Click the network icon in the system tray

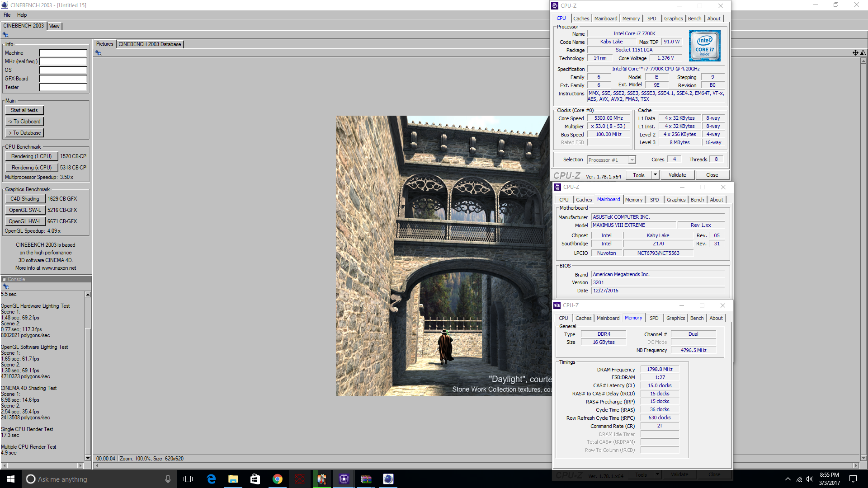pos(799,479)
